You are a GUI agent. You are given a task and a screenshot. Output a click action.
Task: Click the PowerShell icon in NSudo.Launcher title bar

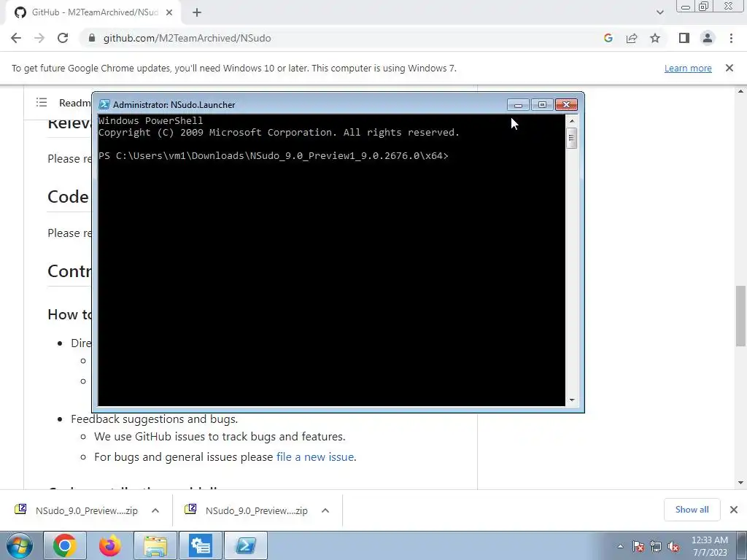104,105
